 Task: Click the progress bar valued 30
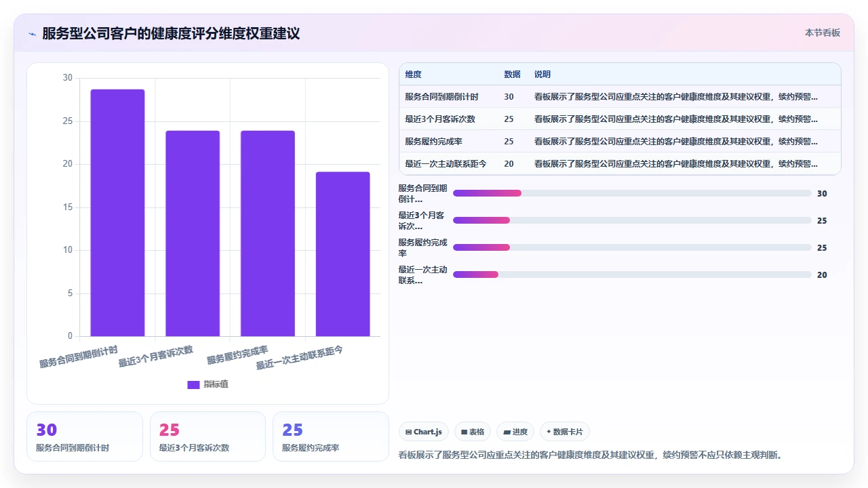[632, 193]
